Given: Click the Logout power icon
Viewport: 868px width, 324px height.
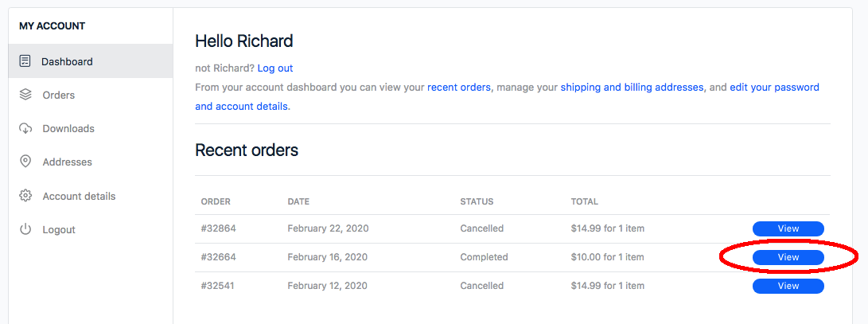Looking at the screenshot, I should click(25, 229).
